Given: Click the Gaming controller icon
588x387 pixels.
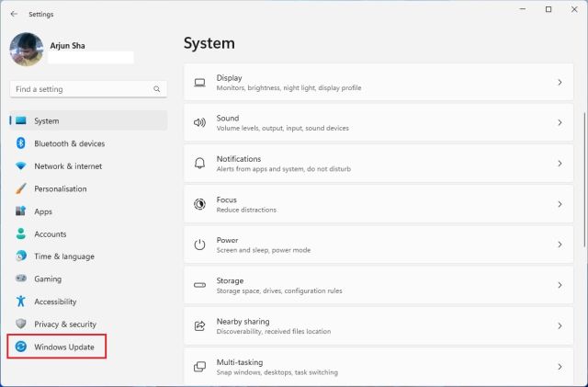Looking at the screenshot, I should tap(21, 279).
